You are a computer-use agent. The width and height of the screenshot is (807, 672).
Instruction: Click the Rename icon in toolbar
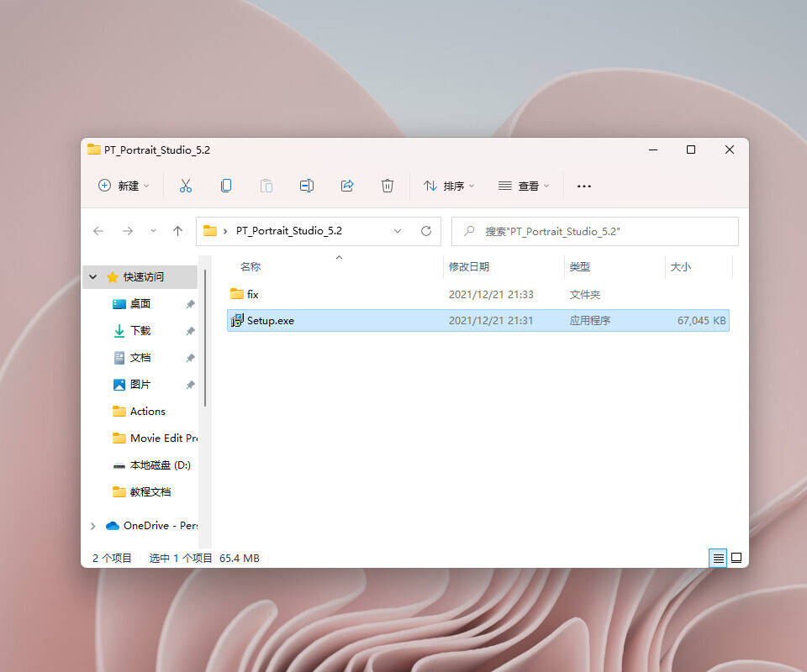pos(307,186)
